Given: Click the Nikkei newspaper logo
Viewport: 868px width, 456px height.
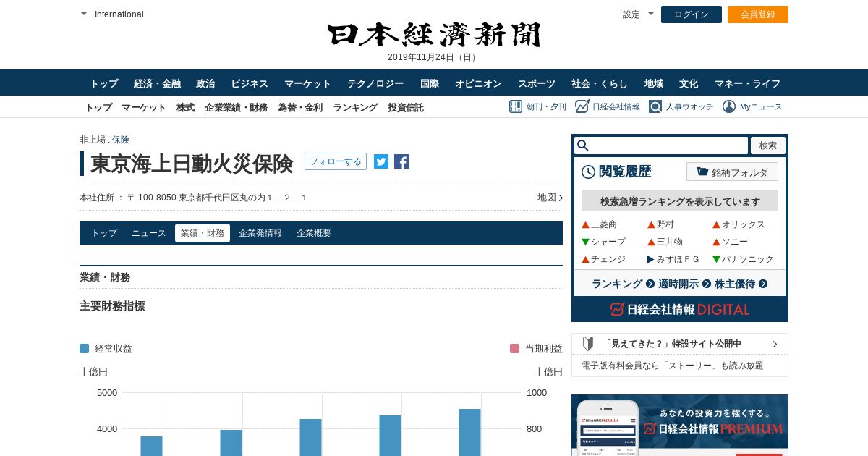Looking at the screenshot, I should tap(434, 35).
